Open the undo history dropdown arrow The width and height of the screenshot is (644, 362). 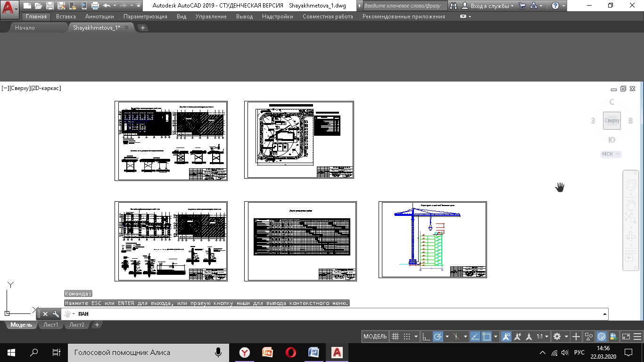pos(115,6)
